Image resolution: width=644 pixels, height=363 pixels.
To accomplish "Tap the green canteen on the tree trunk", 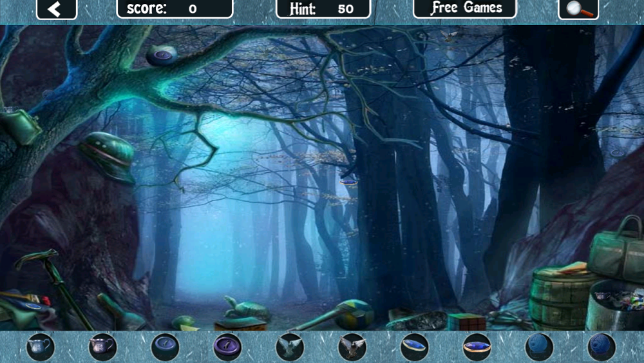I will point(20,126).
